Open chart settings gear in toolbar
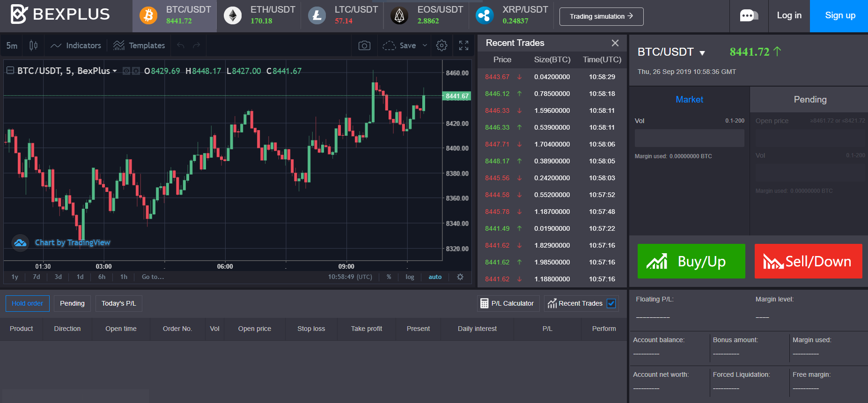Screen dimensions: 868x403 pos(441,45)
